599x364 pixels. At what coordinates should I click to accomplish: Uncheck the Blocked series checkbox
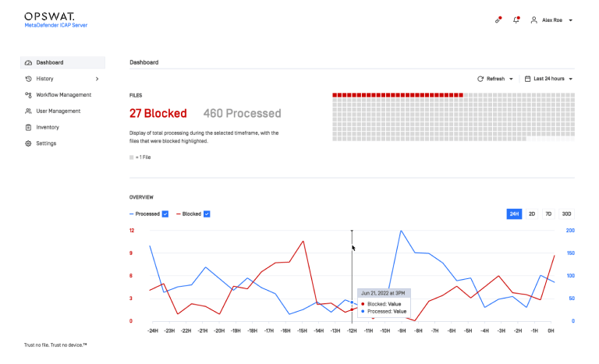(207, 214)
